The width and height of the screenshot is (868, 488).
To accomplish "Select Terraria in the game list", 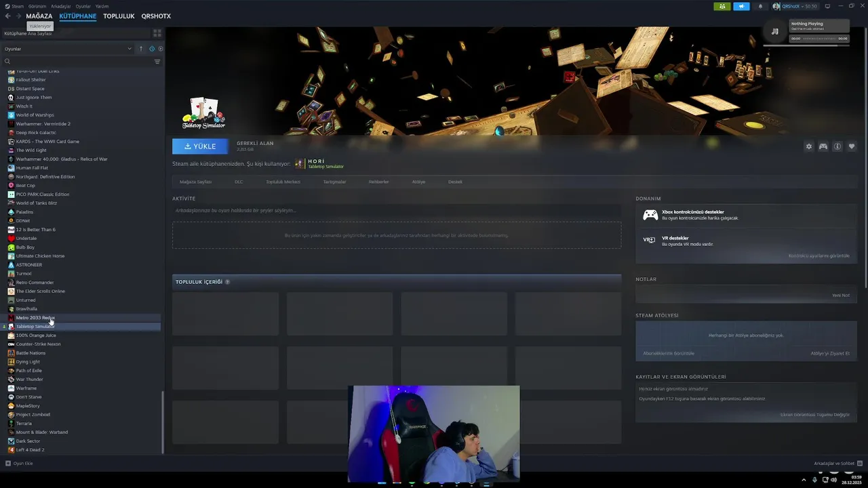I will tap(24, 424).
